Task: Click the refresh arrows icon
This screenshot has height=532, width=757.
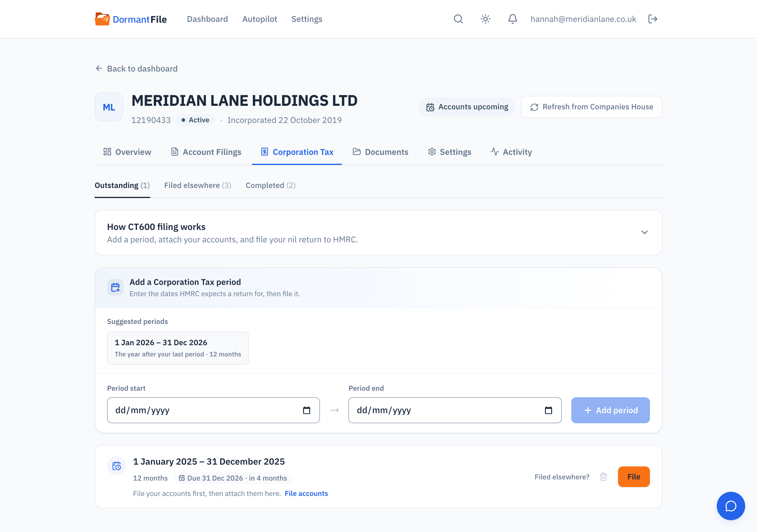Action: tap(534, 107)
